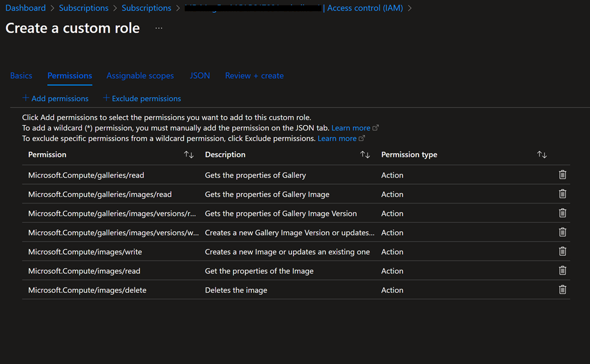Click 'Creates a new Image or updates an existing one'

(287, 252)
